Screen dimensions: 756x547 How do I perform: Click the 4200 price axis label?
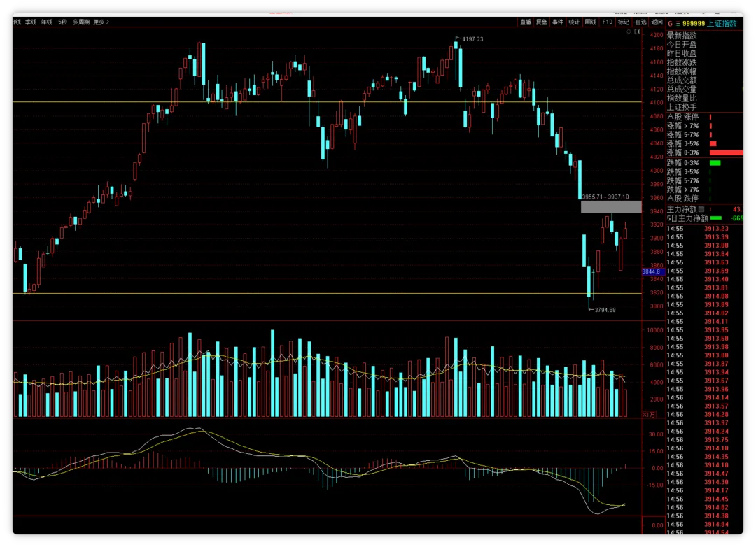coord(656,35)
